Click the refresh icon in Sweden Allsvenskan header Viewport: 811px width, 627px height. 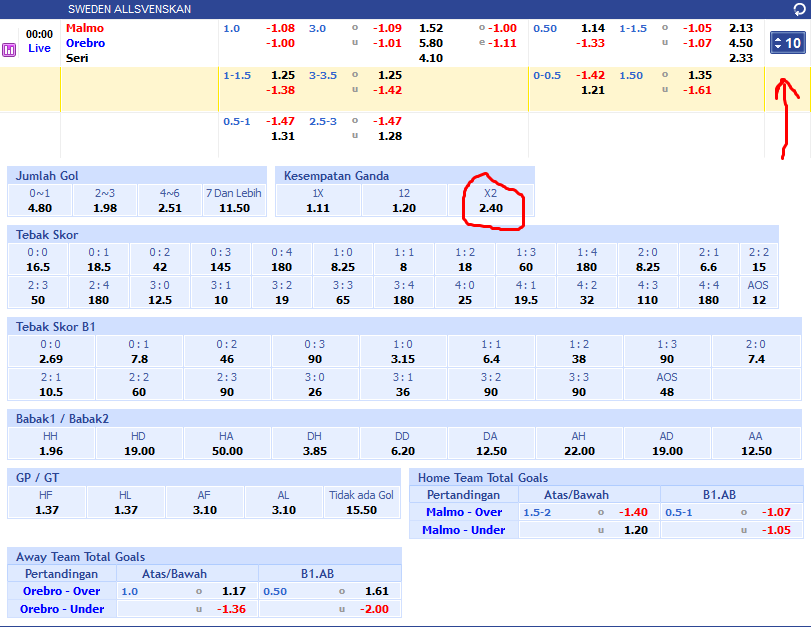pos(800,9)
